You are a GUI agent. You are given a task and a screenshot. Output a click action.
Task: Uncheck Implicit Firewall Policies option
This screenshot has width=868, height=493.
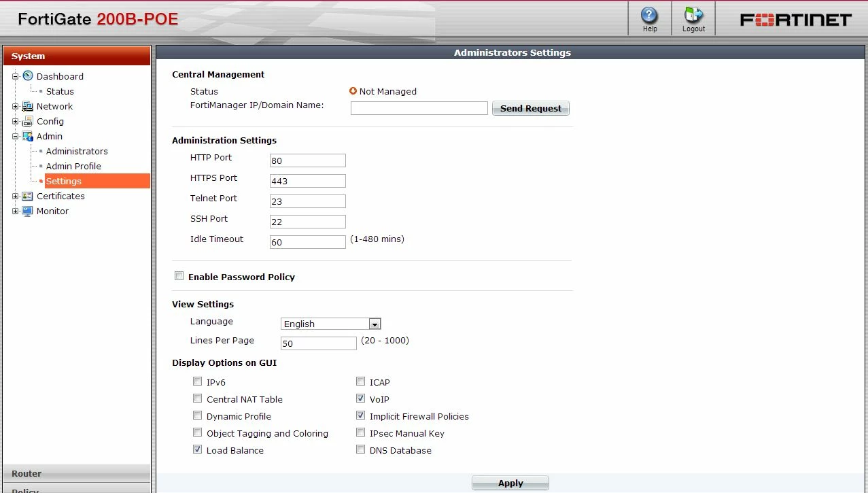(361, 415)
